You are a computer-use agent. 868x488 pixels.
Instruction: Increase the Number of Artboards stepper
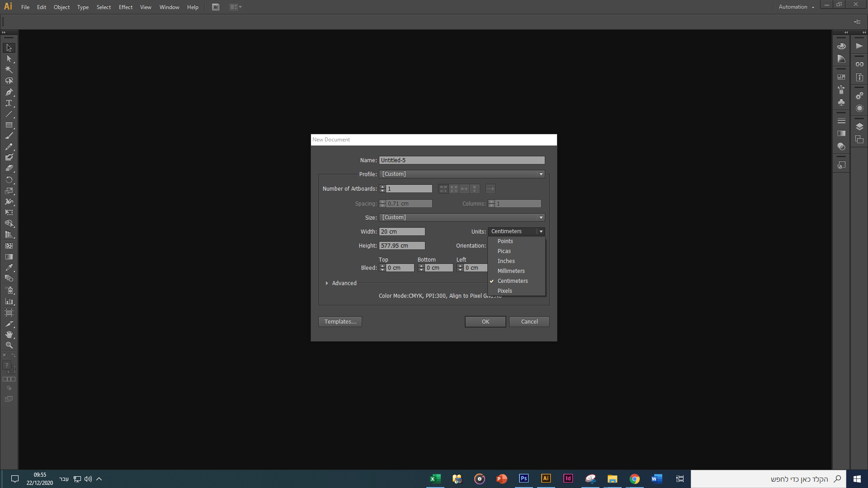pyautogui.click(x=382, y=187)
